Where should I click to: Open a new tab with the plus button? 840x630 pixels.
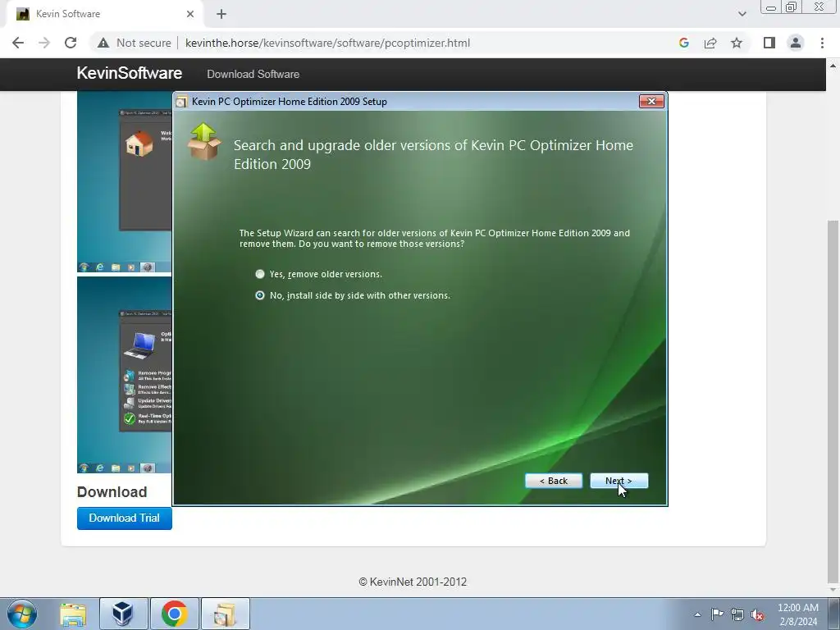pos(221,14)
